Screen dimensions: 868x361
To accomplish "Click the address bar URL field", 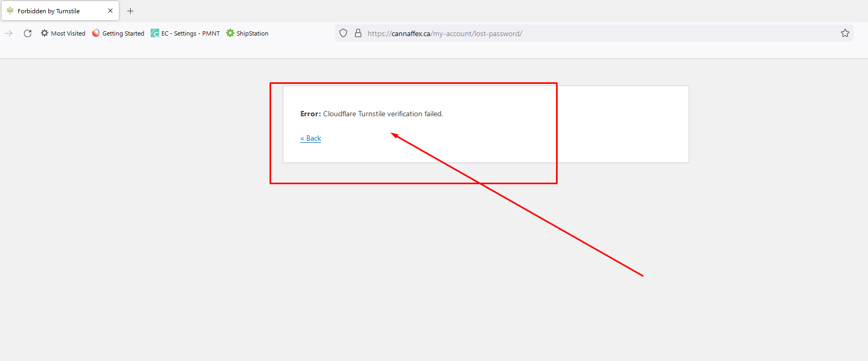I will (x=594, y=33).
